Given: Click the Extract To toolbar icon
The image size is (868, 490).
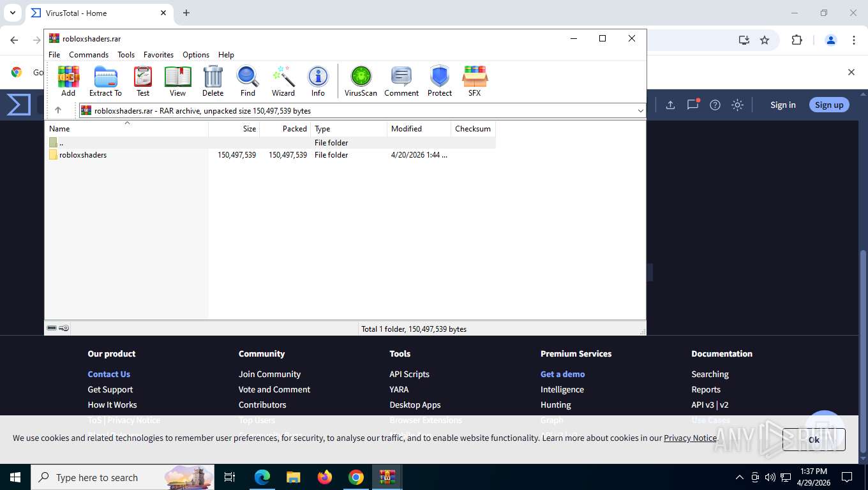Looking at the screenshot, I should tap(105, 81).
